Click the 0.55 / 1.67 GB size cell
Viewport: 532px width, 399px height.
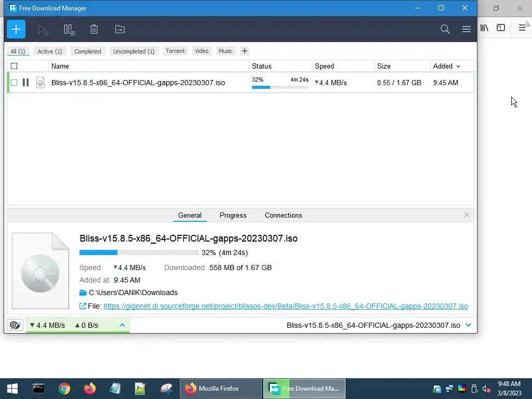[399, 83]
